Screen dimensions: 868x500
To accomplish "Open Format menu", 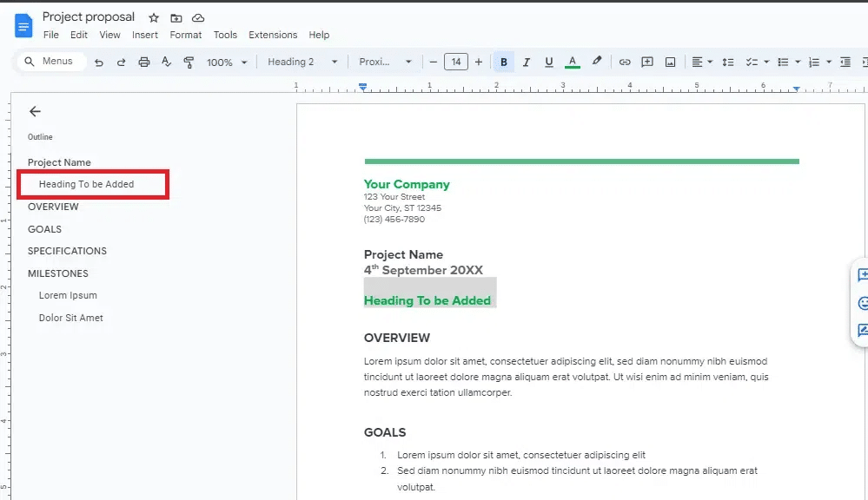I will 185,35.
